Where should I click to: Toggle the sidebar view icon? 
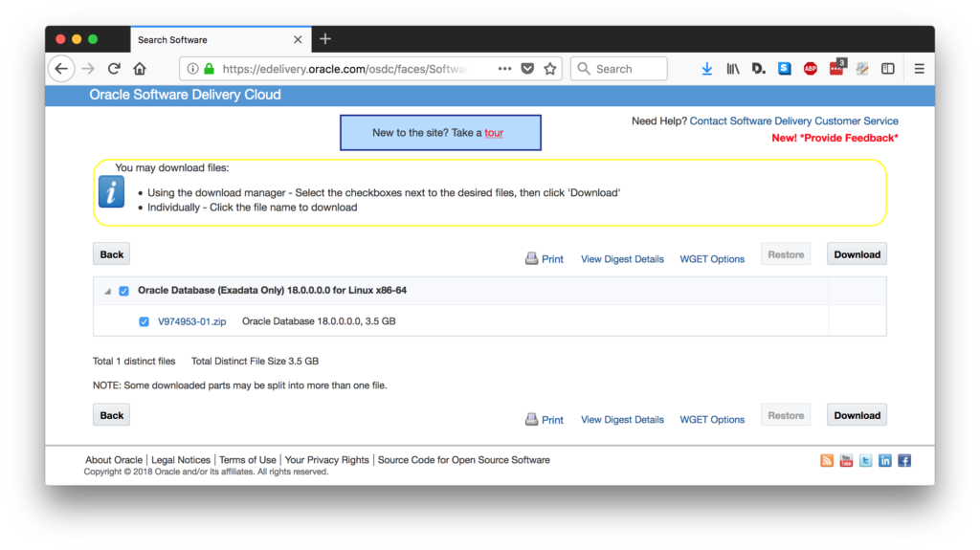pyautogui.click(x=887, y=69)
